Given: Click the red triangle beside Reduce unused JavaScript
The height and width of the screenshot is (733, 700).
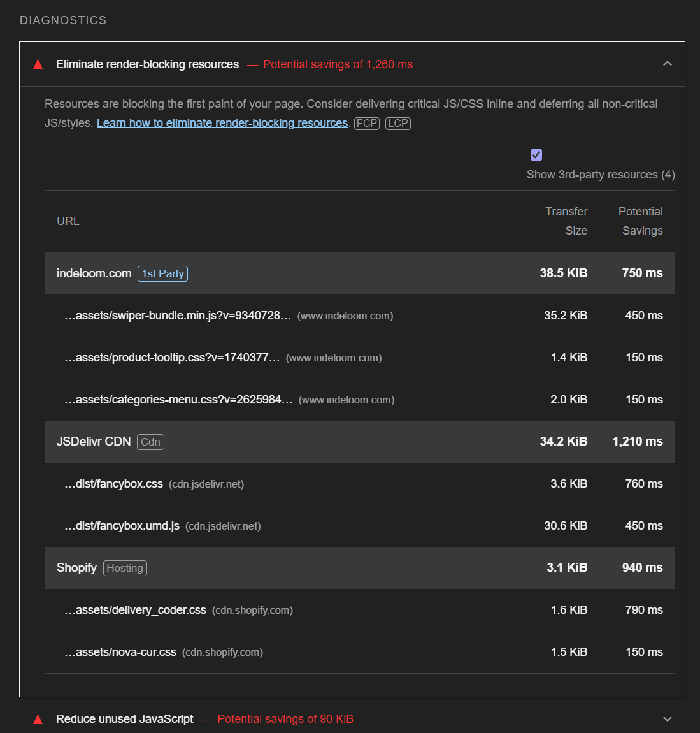Looking at the screenshot, I should (38, 719).
